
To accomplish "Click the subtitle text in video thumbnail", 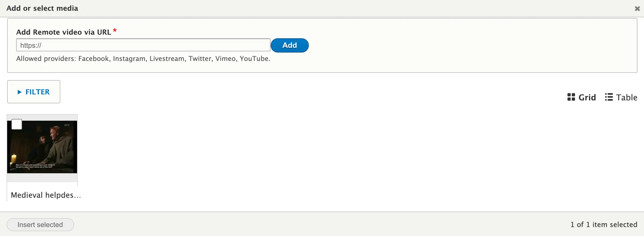I will (x=35, y=166).
